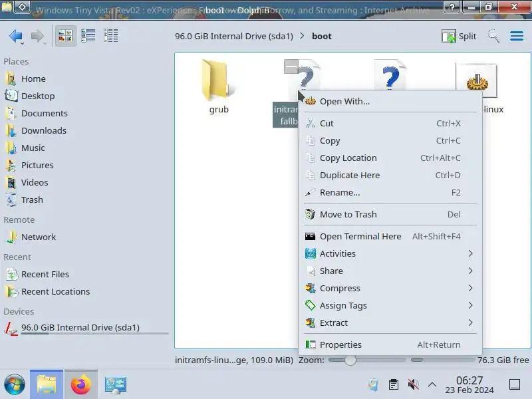The height and width of the screenshot is (399, 532).
Task: Click the title bar help question mark
Action: (452, 7)
